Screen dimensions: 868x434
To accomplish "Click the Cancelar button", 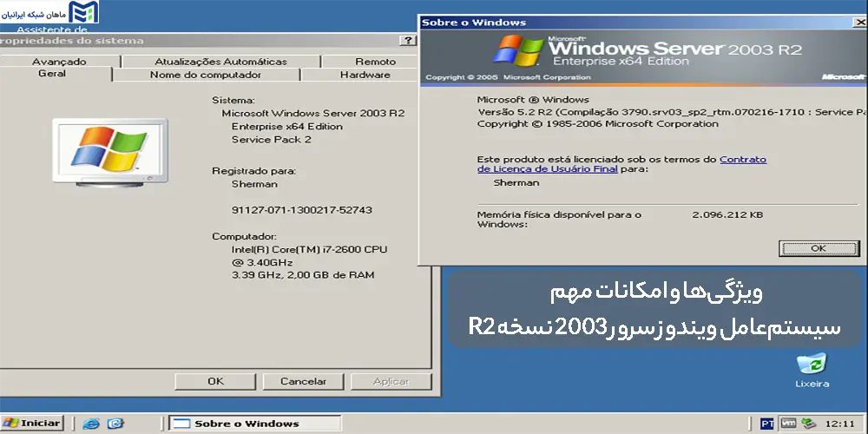I will [x=303, y=381].
